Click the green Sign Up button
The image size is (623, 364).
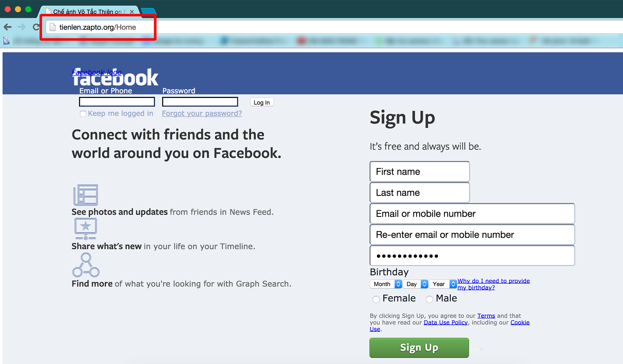click(x=419, y=348)
